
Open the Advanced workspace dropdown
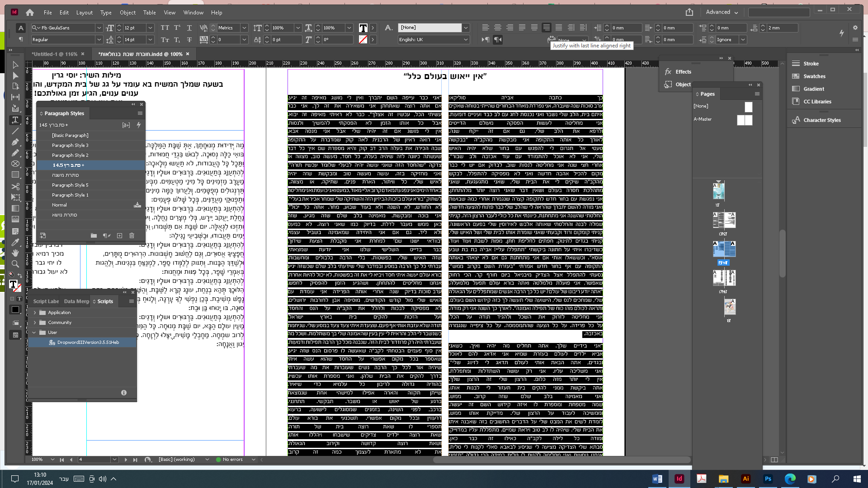(722, 12)
